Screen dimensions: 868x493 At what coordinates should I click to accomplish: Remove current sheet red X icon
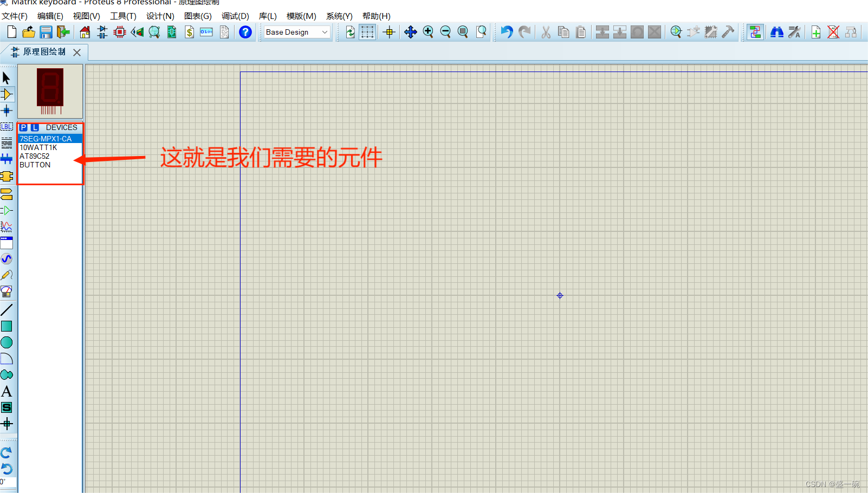[833, 32]
